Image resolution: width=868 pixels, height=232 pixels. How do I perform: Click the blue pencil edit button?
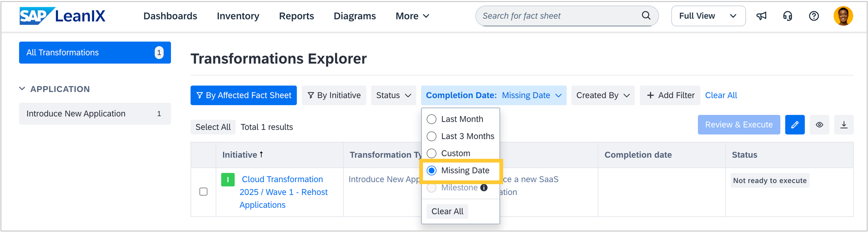795,125
